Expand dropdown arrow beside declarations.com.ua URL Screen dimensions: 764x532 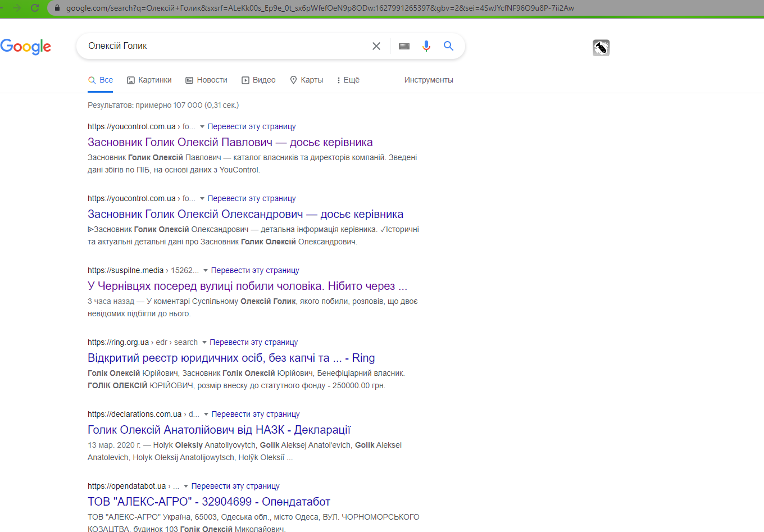206,415
